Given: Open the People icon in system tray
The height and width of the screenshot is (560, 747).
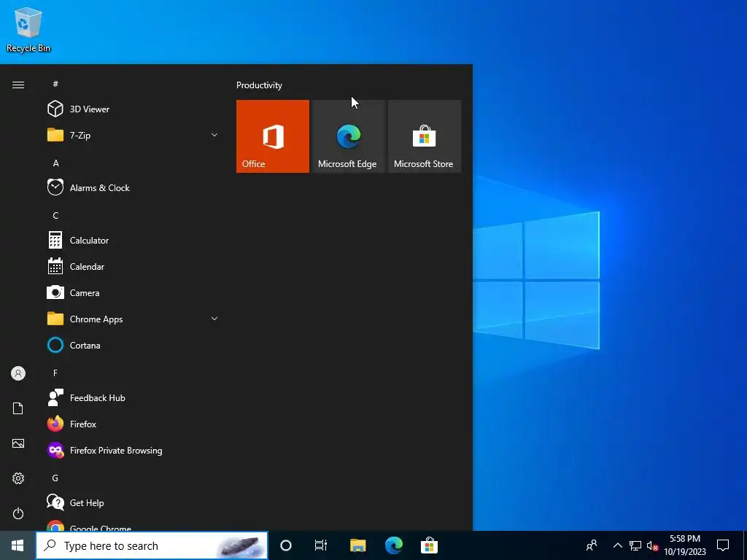Looking at the screenshot, I should coord(592,545).
